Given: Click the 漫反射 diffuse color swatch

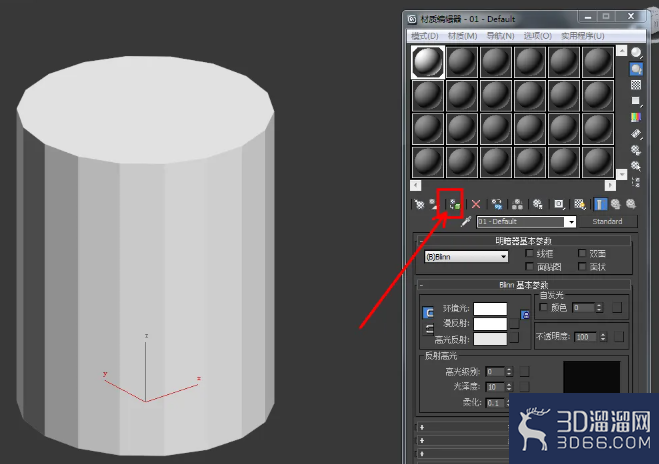Looking at the screenshot, I should pyautogui.click(x=490, y=324).
